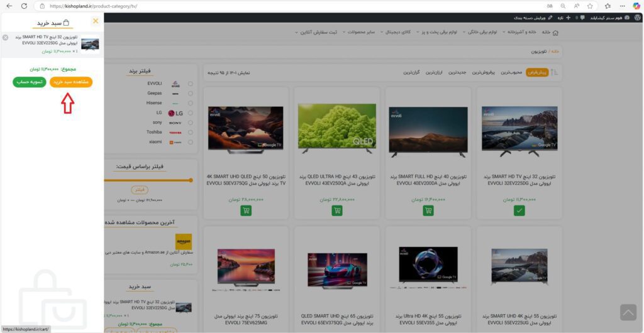The height and width of the screenshot is (333, 644).
Task: Select the EVVOLI brand filter radio
Action: pyautogui.click(x=191, y=84)
